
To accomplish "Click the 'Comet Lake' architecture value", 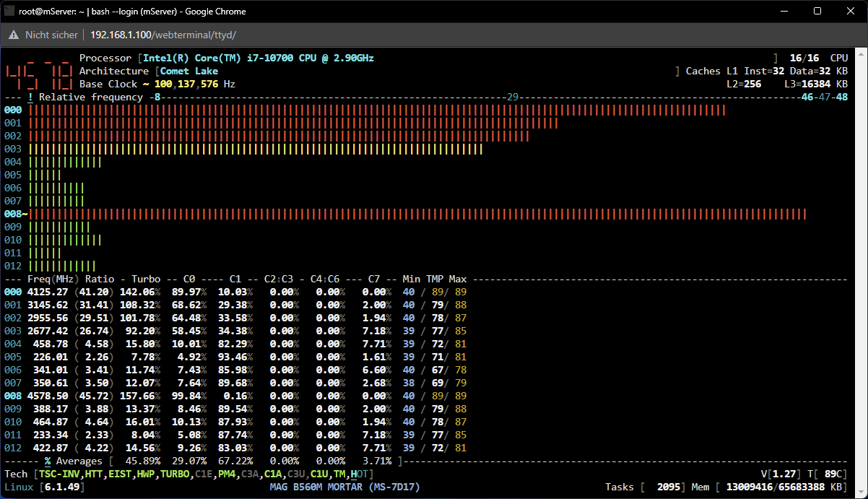I will tap(189, 71).
